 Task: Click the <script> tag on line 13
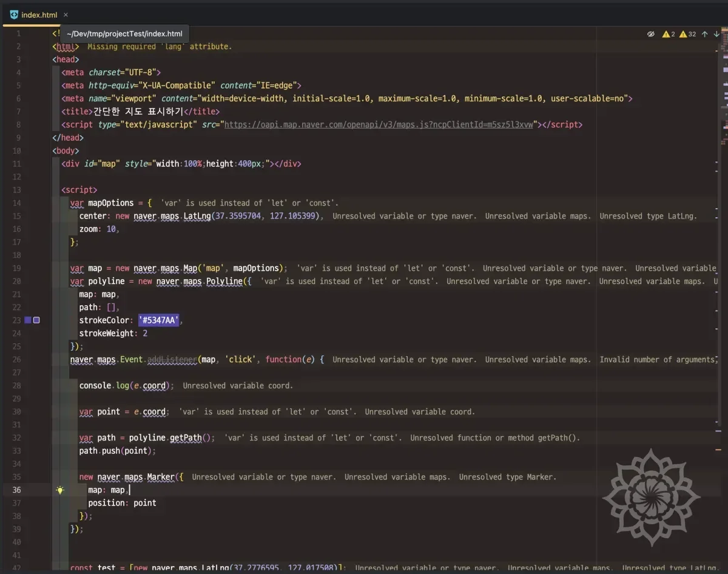[79, 190]
